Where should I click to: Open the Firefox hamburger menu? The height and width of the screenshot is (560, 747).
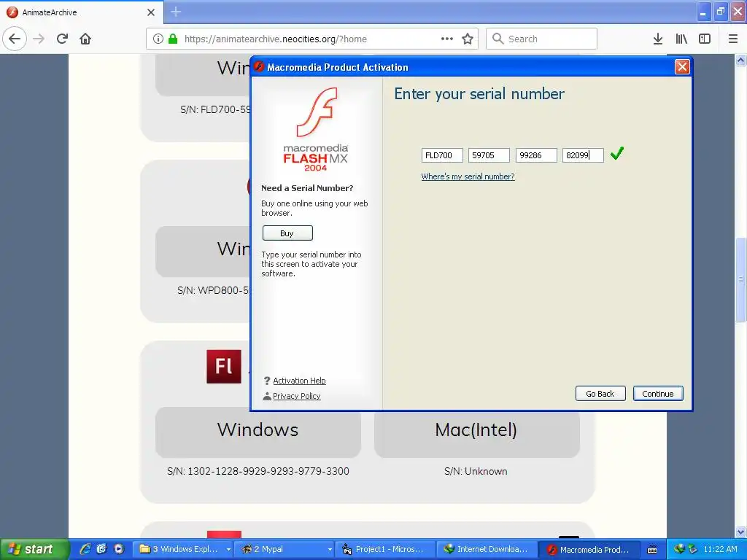[x=732, y=39]
